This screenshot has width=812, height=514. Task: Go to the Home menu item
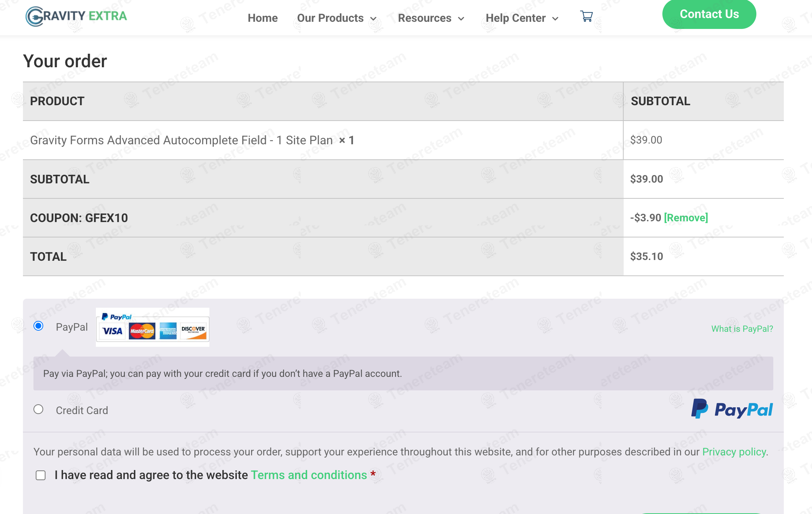point(262,18)
